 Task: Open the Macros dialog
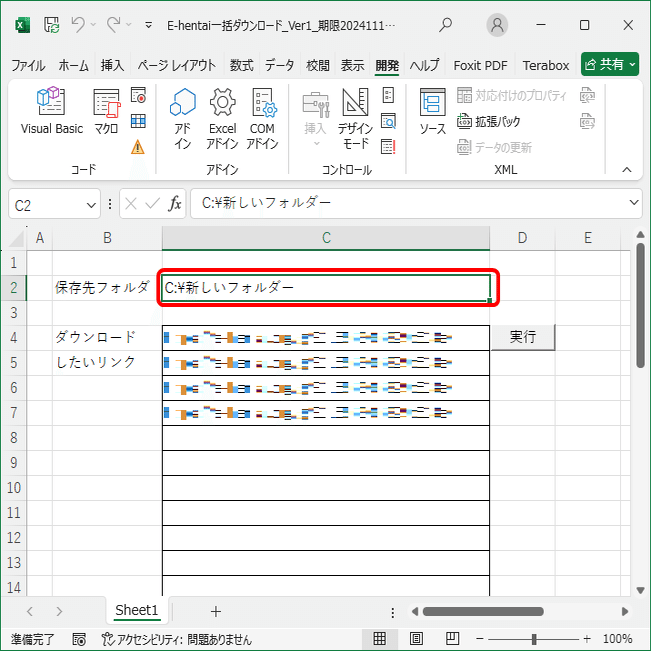point(106,111)
